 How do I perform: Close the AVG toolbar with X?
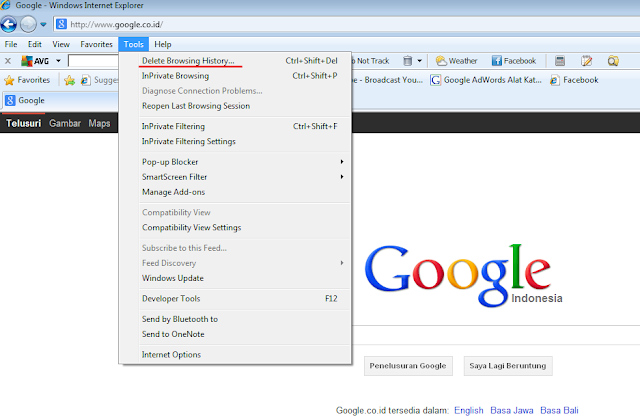8,61
